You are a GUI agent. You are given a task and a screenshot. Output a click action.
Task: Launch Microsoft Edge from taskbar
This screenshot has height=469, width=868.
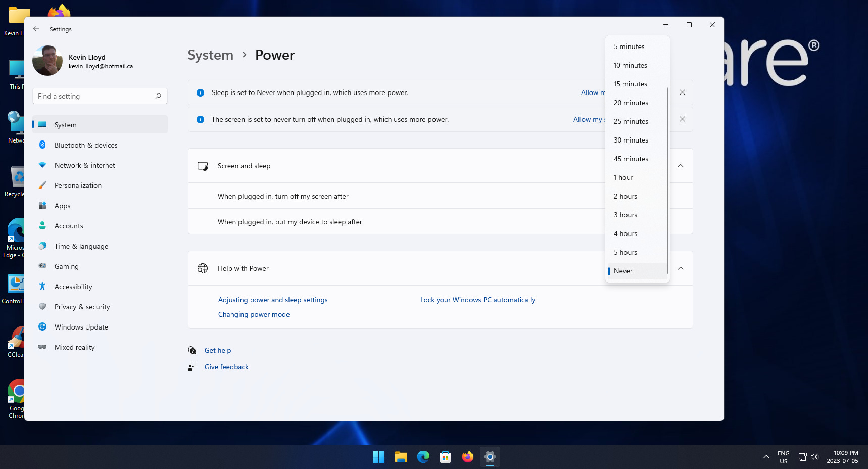423,457
